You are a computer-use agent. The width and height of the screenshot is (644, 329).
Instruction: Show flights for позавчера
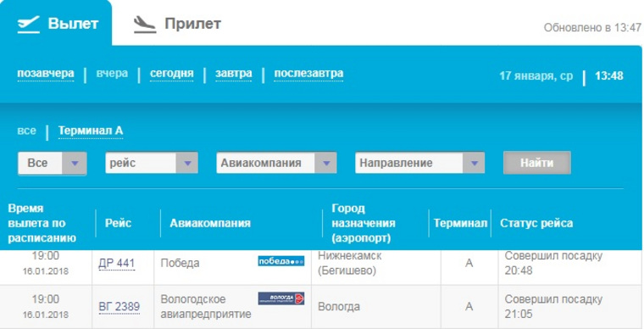coord(46,74)
